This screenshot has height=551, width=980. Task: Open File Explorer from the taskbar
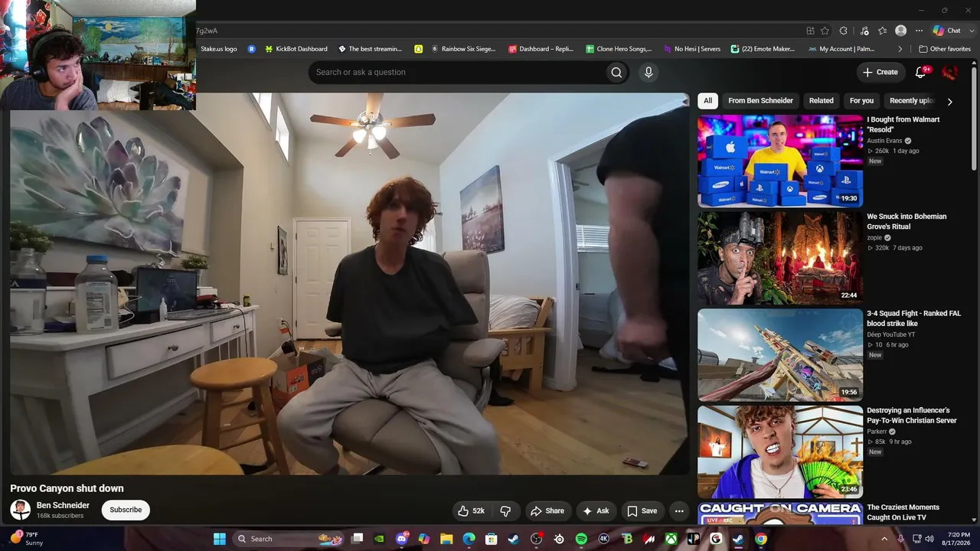446,539
